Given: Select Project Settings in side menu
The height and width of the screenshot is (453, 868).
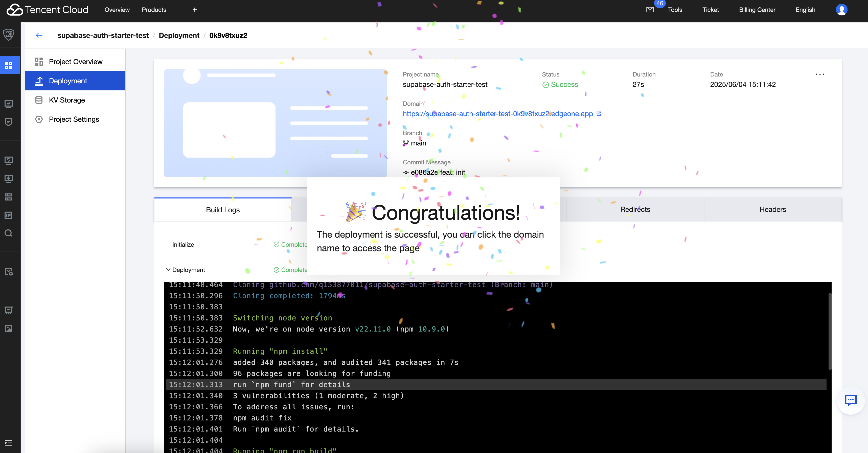Looking at the screenshot, I should (75, 119).
